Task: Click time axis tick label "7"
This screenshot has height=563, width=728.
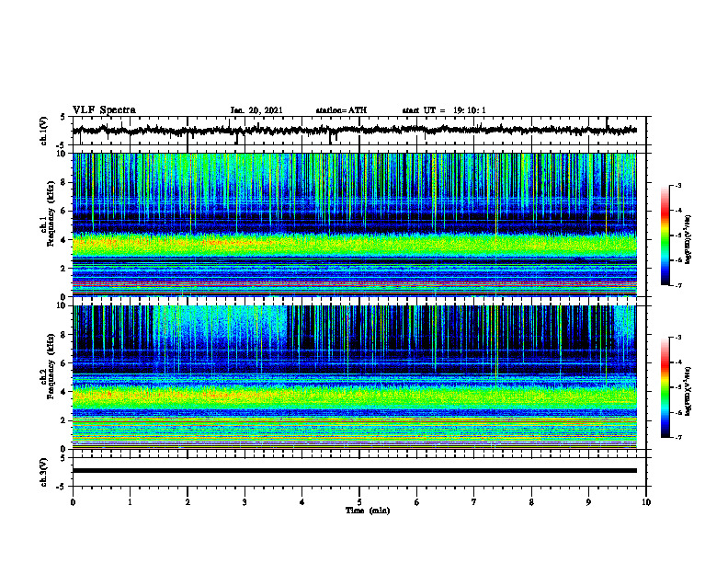Action: point(474,502)
